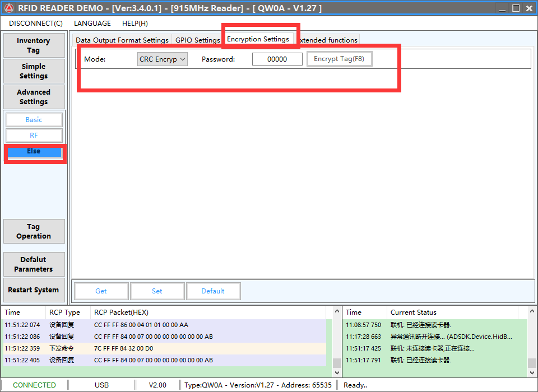Open the HELP(H) menu

coord(135,24)
